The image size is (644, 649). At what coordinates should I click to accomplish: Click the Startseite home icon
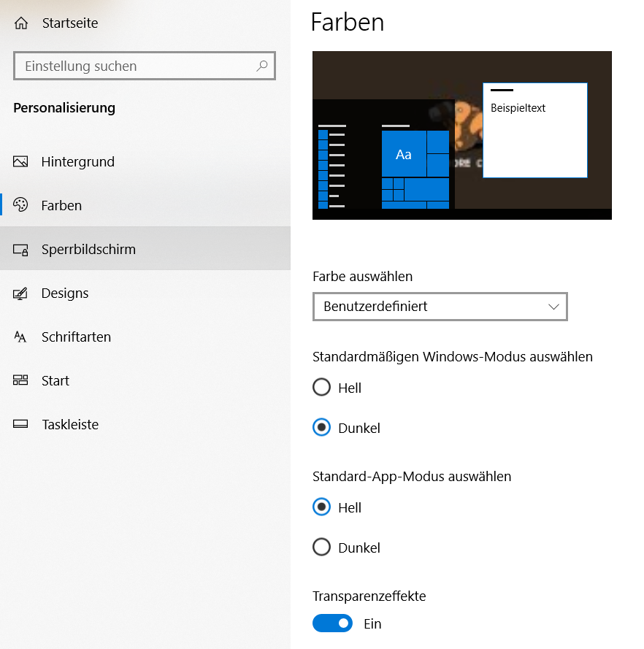21,23
